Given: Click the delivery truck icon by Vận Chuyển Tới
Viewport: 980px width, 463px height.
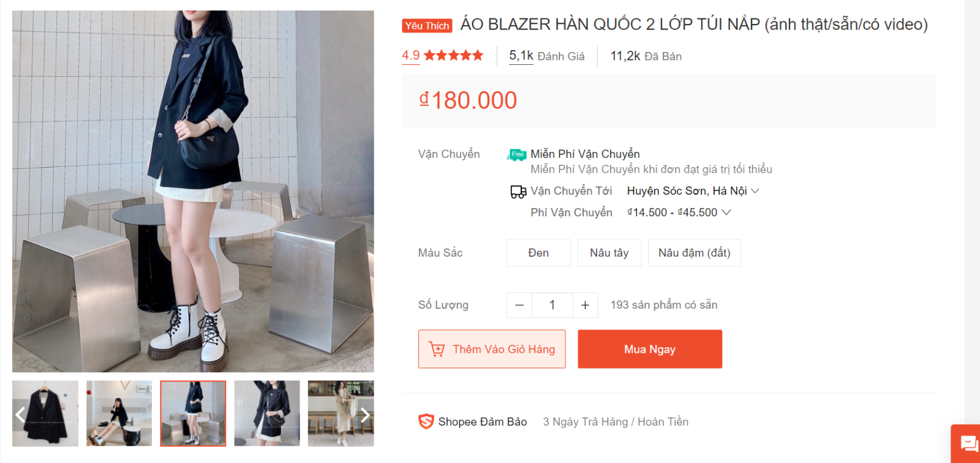Looking at the screenshot, I should coord(518,192).
